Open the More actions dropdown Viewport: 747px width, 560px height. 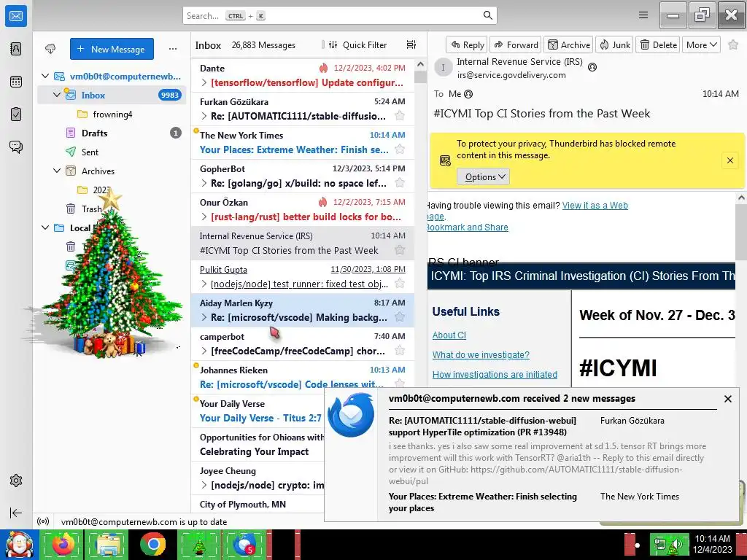[701, 44]
